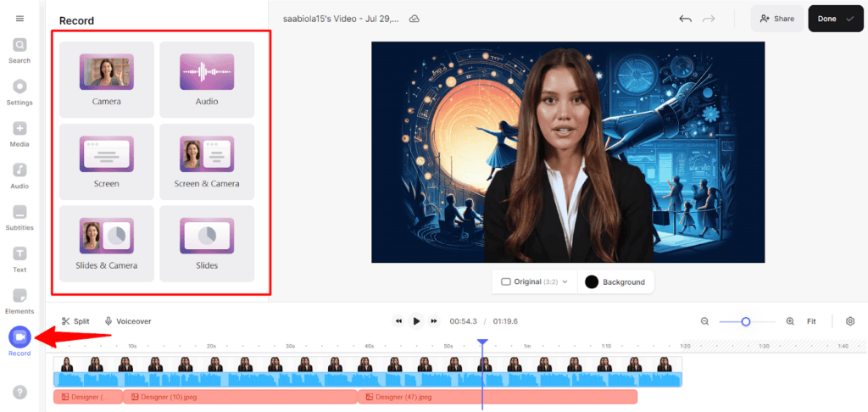
Task: Choose the Camera recording option
Action: [106, 80]
